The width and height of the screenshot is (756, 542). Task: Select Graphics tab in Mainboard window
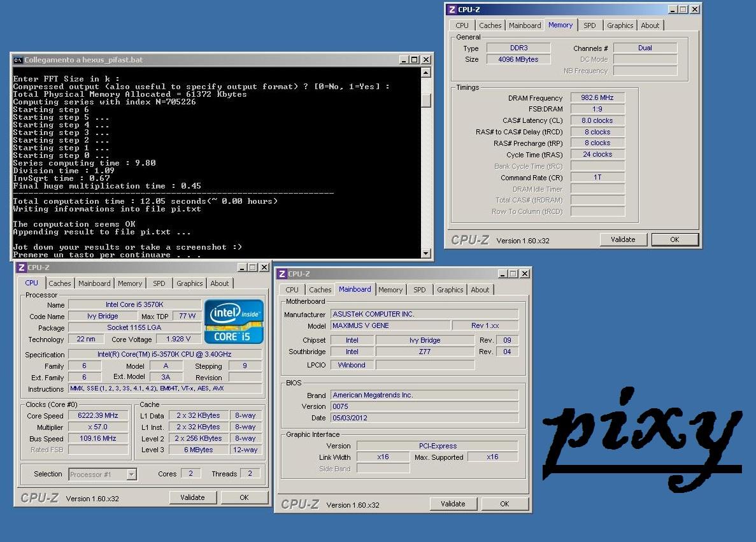pyautogui.click(x=450, y=290)
